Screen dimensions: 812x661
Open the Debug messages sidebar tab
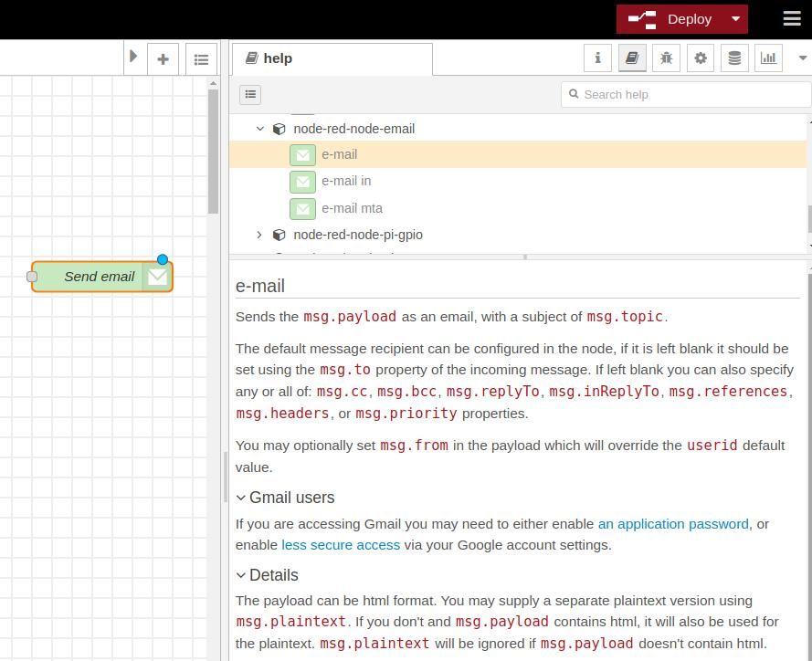click(666, 58)
